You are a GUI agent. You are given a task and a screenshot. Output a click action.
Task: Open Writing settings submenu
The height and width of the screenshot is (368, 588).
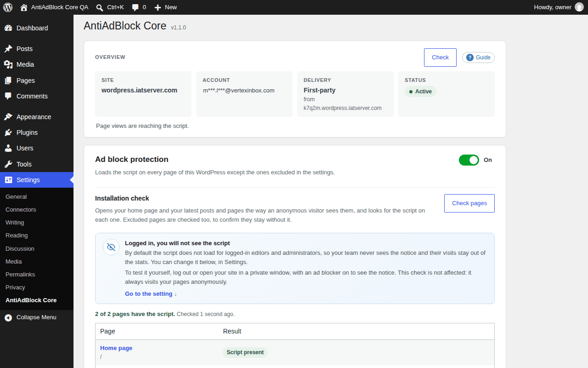15,222
